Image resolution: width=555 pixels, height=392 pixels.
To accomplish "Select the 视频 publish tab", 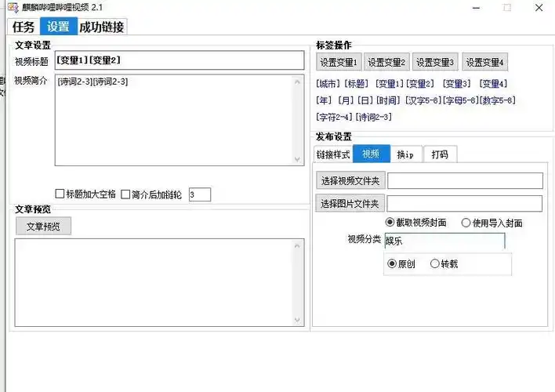I will 372,154.
